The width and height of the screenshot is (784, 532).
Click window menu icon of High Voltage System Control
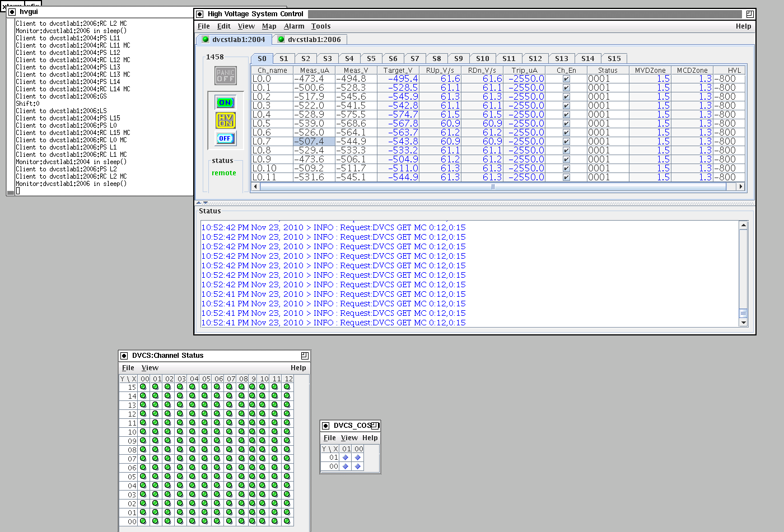tap(199, 14)
